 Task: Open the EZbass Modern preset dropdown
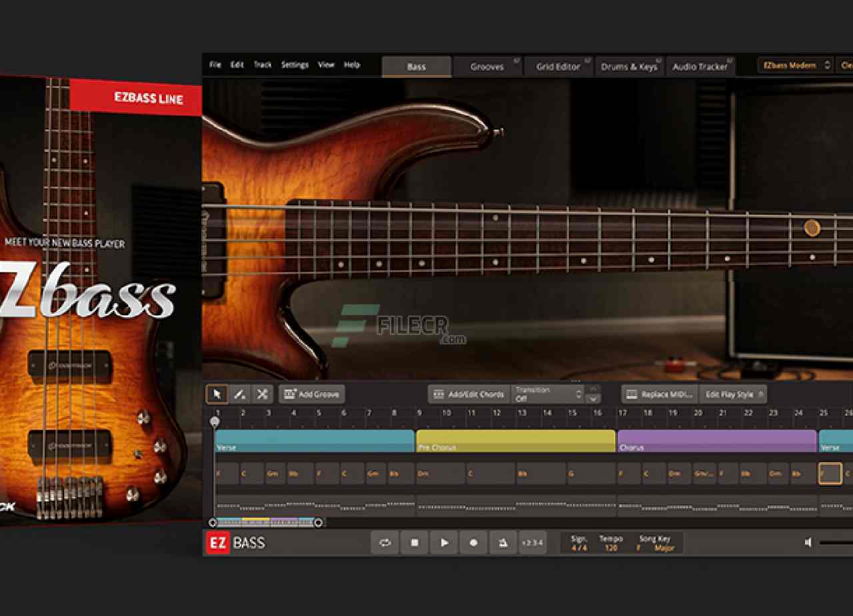click(796, 65)
